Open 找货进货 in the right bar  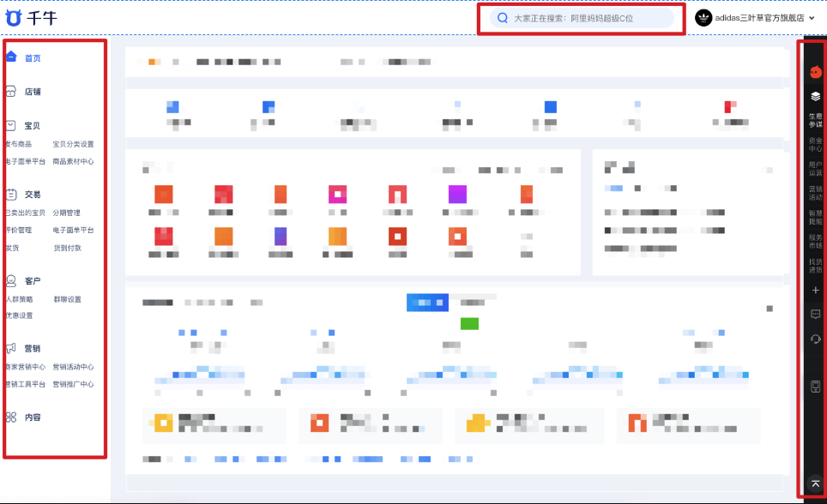815,266
